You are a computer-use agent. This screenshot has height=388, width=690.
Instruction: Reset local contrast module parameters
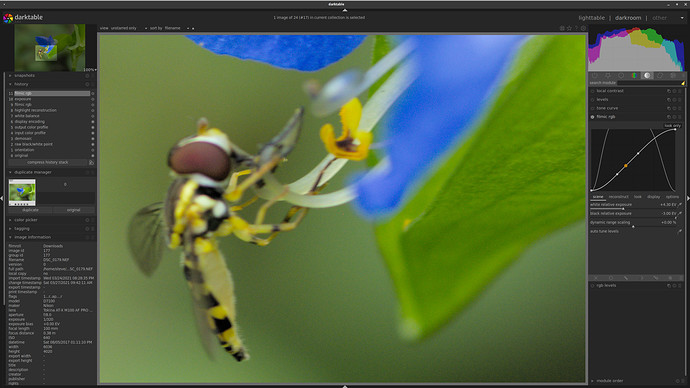[x=675, y=91]
